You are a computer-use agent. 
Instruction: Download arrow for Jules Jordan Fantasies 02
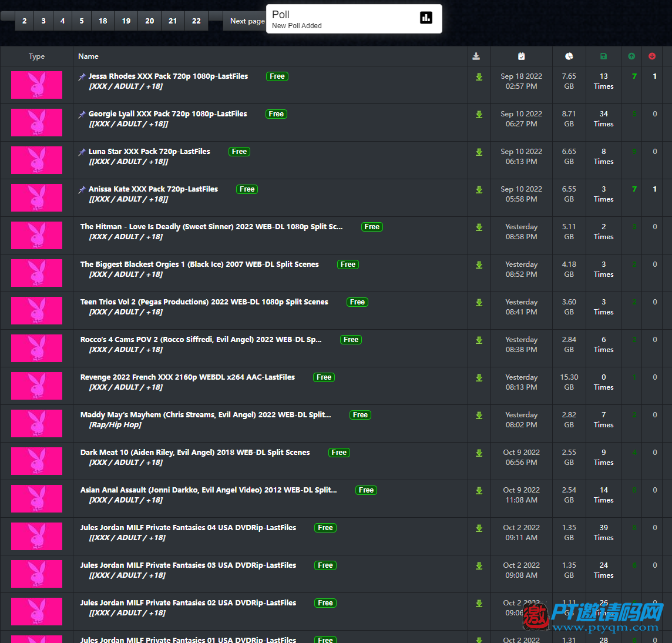point(479,604)
